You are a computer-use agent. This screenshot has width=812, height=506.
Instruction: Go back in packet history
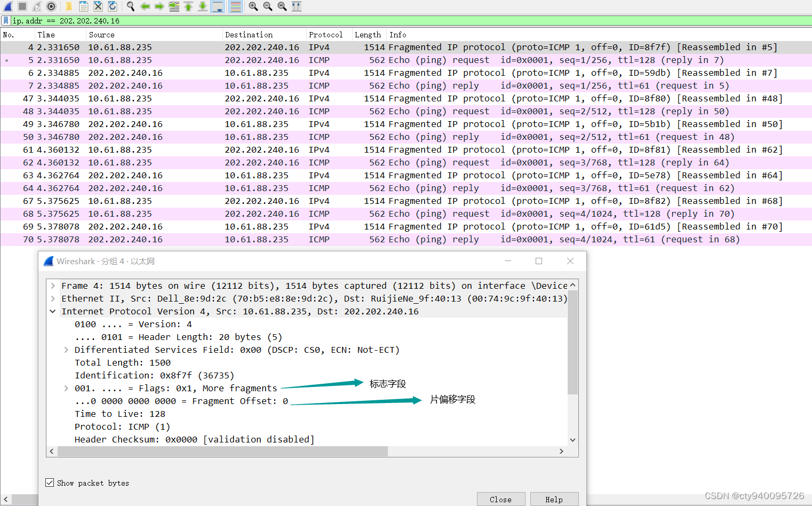(145, 6)
